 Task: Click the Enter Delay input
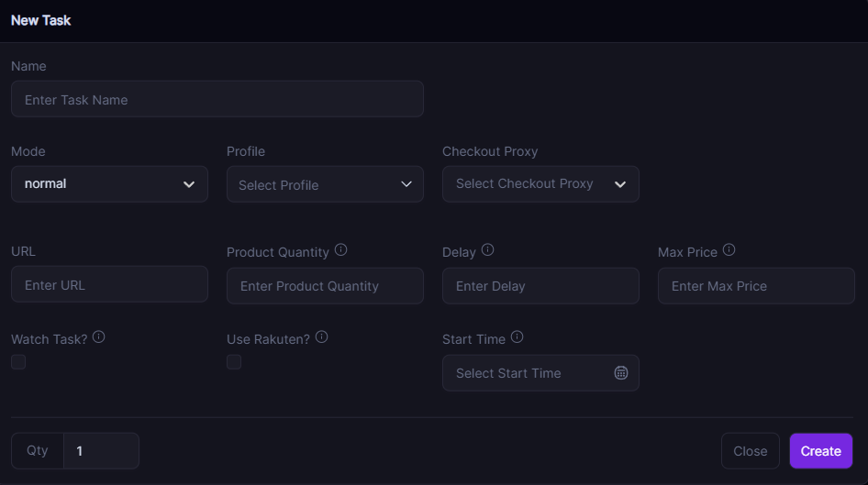point(540,286)
